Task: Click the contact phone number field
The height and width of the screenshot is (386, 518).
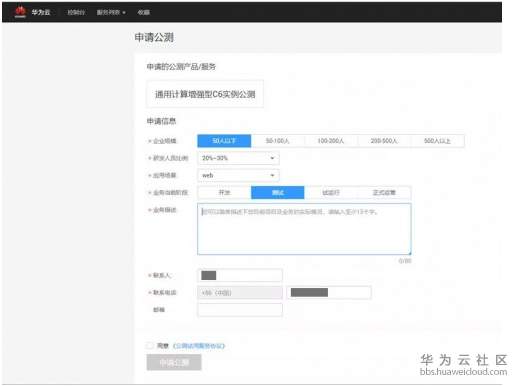Action: 329,293
